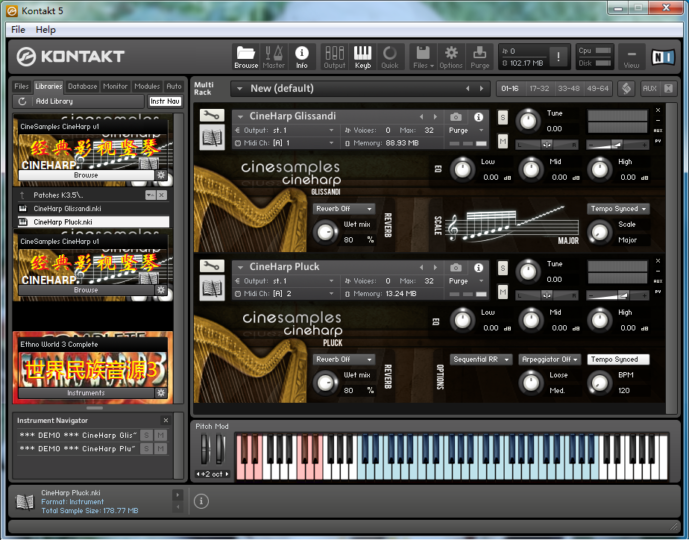The width and height of the screenshot is (689, 540).
Task: Click the Add Library button
Action: (53, 101)
